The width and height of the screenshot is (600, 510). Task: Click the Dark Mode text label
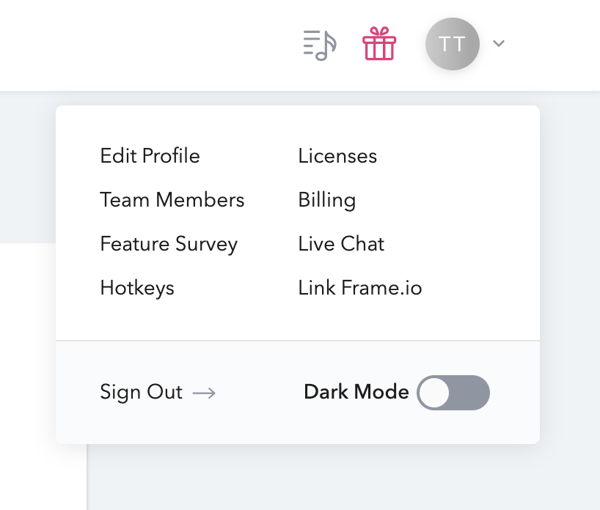356,392
